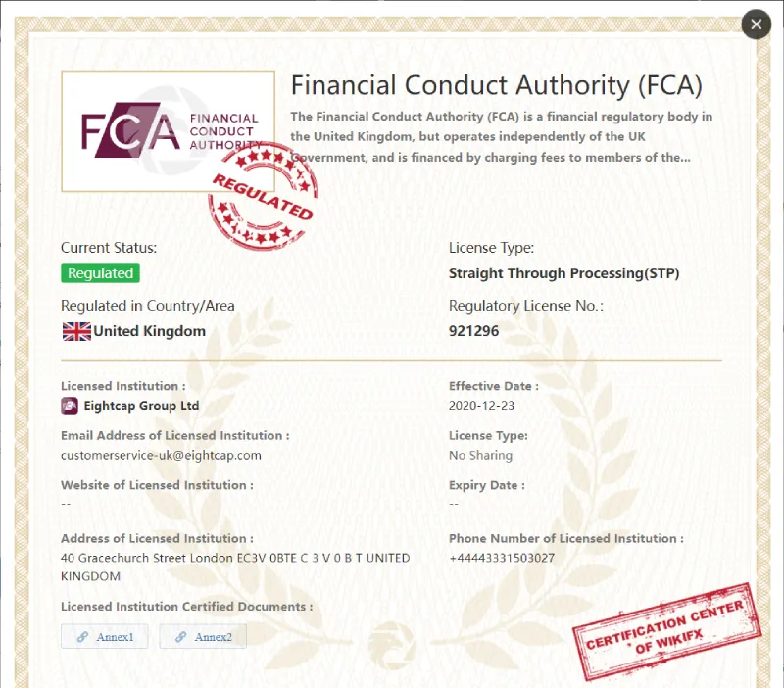Click the Straight Through Processing(STP) license type

[x=564, y=273]
